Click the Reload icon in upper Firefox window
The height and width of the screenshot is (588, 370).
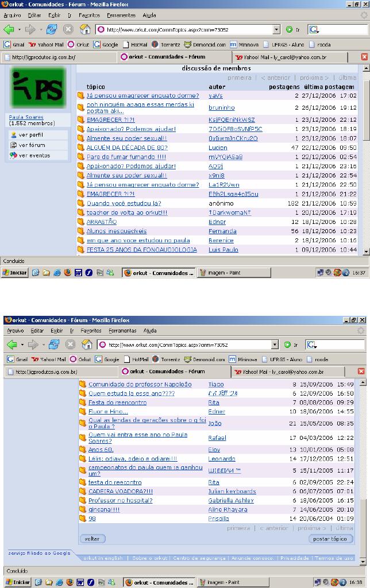52,29
